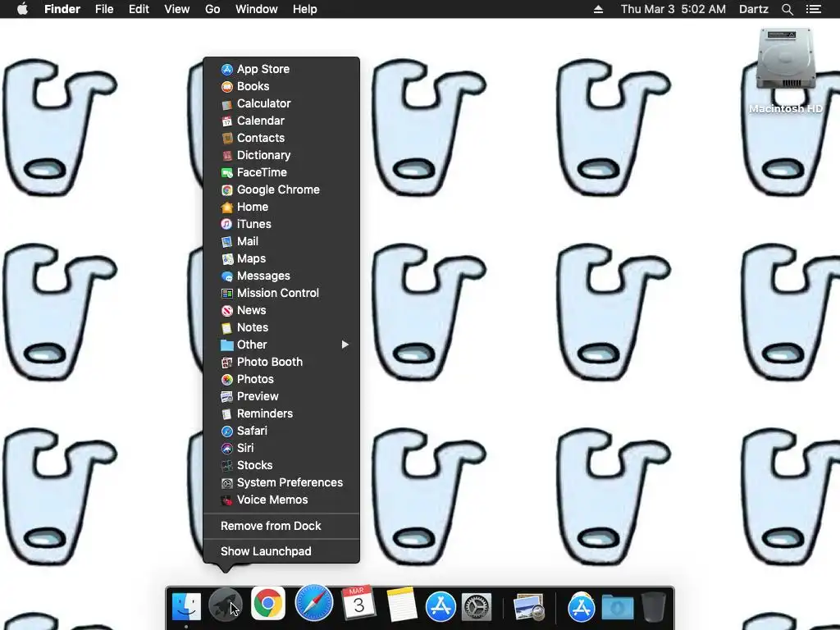Open Notification Center list icon
This screenshot has width=840, height=630.
813,9
